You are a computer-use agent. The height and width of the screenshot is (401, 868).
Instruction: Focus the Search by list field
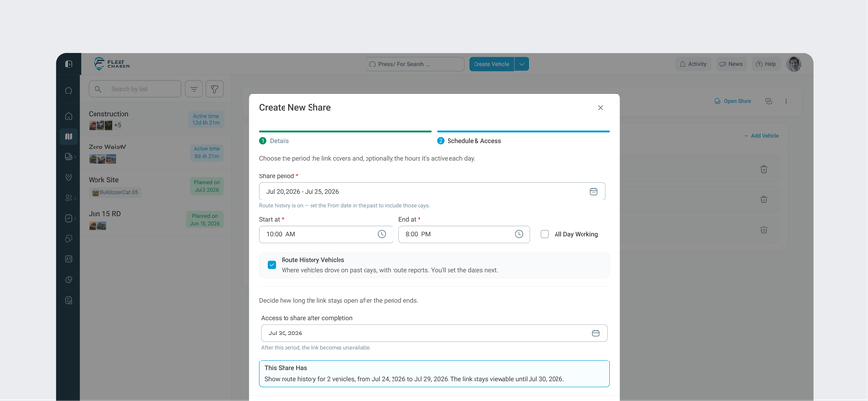pyautogui.click(x=135, y=89)
